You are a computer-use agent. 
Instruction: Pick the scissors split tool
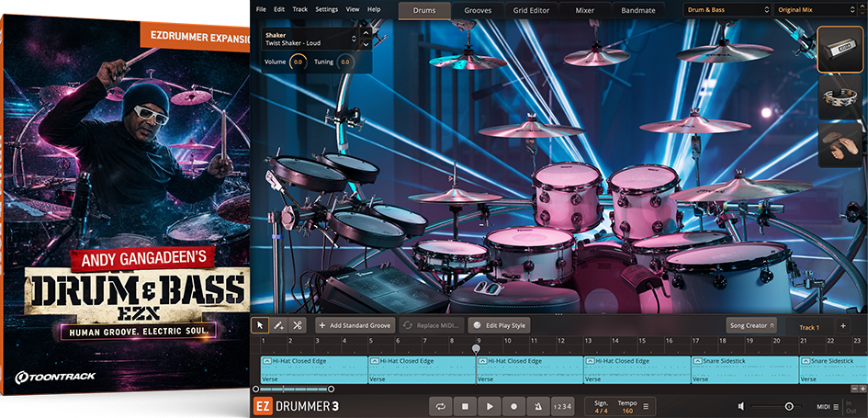pyautogui.click(x=298, y=325)
